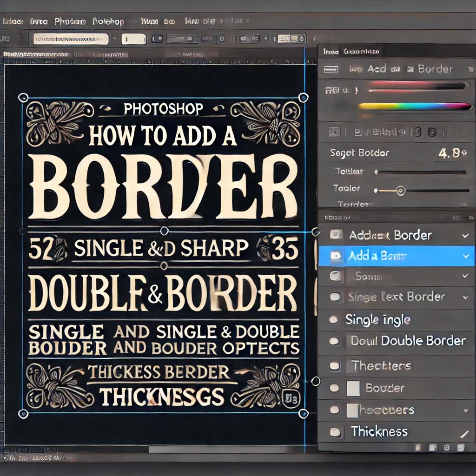
Task: Open the 'Phoien' menu in the top menu bar
Action: (x=70, y=21)
